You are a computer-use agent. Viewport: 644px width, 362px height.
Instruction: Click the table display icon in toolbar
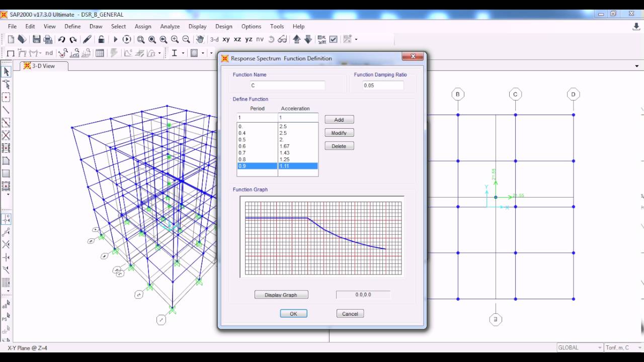click(x=100, y=53)
